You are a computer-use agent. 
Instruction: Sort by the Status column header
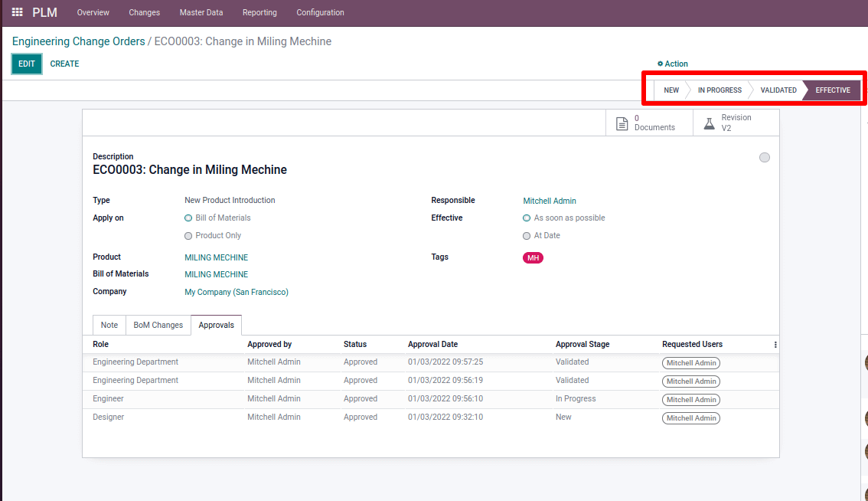[355, 344]
